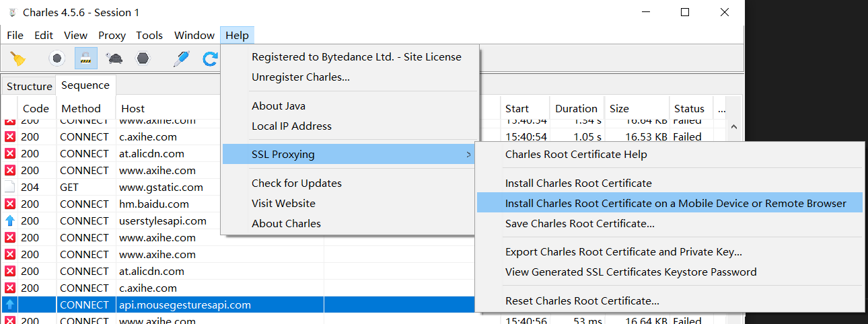Clear the session with the broom icon
The image size is (868, 324).
[18, 58]
